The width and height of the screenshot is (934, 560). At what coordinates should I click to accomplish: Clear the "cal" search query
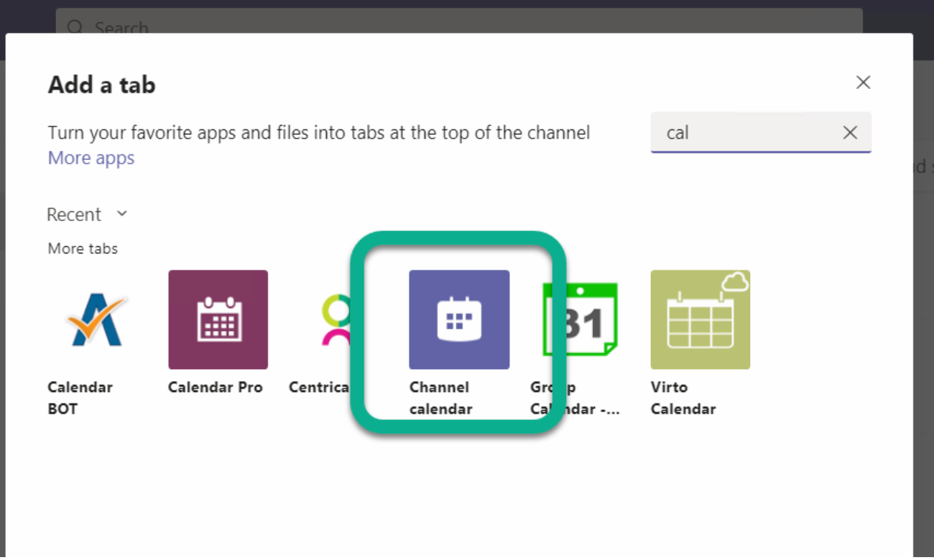[850, 132]
